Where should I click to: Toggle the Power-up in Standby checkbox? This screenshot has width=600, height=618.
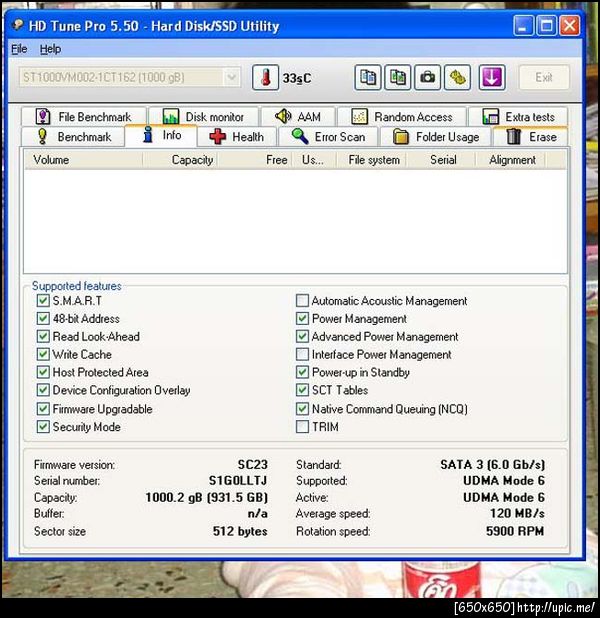coord(302,372)
